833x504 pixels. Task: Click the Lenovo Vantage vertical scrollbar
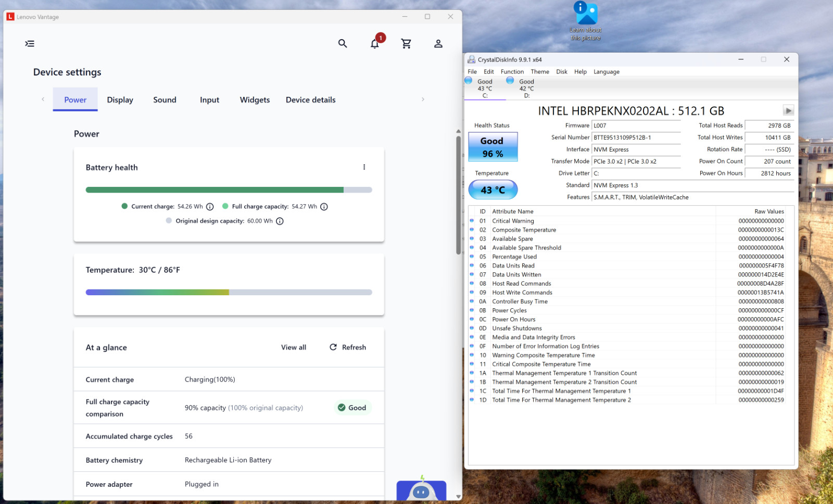[x=459, y=195]
